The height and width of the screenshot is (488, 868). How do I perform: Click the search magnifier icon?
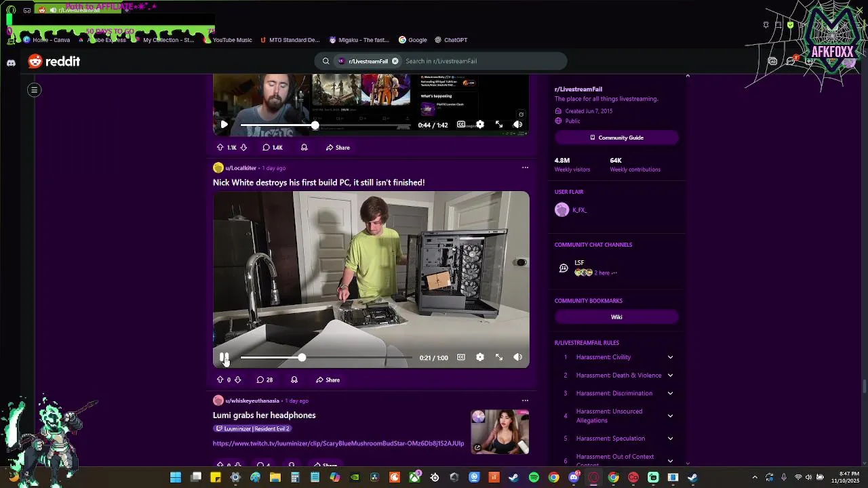pos(325,61)
